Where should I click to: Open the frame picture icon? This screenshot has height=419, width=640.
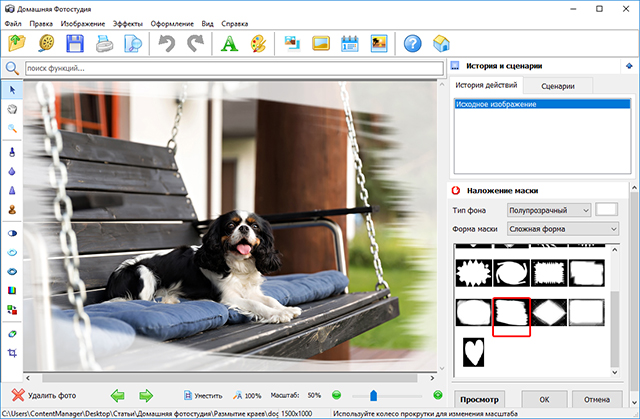coord(321,43)
